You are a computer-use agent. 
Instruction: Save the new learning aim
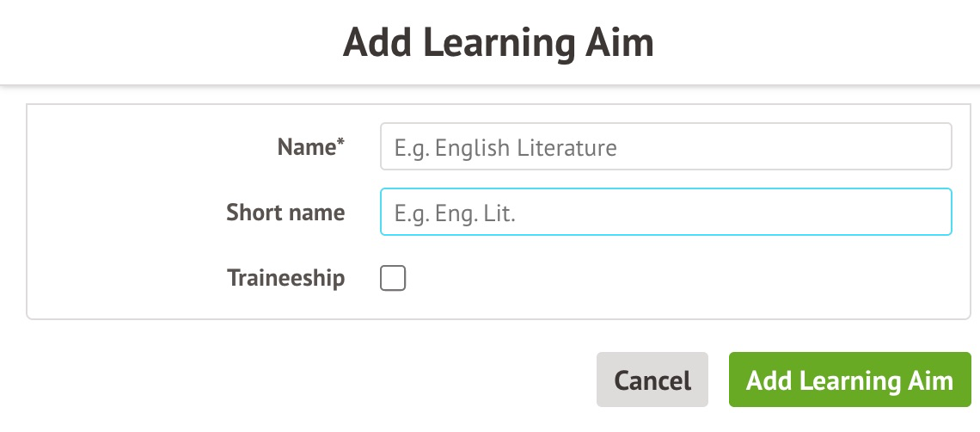click(849, 380)
